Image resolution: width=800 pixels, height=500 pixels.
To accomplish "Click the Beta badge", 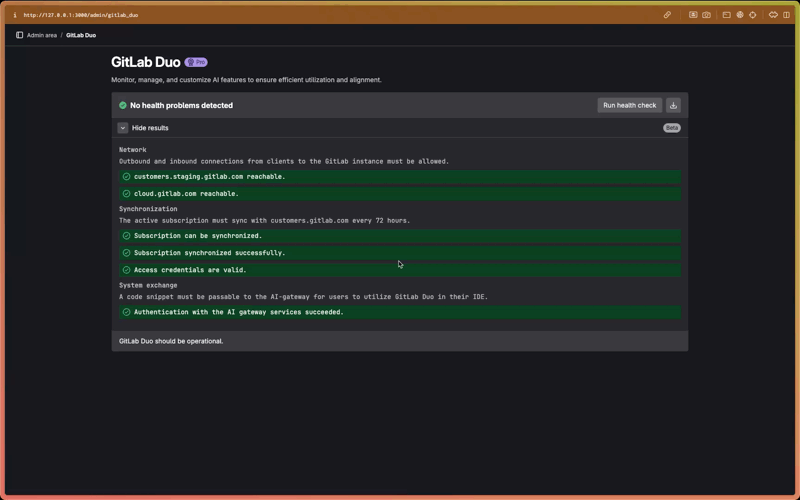I will pos(671,128).
